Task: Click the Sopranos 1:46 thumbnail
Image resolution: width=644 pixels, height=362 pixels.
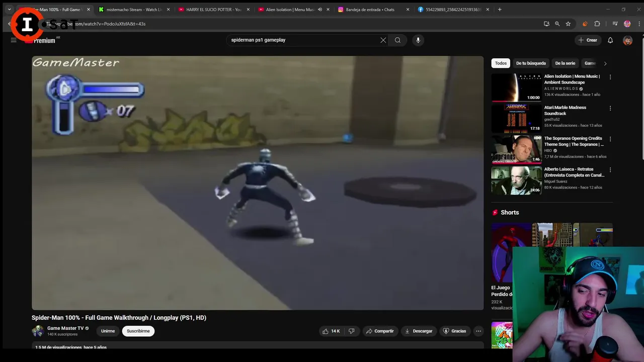Action: 516,149
